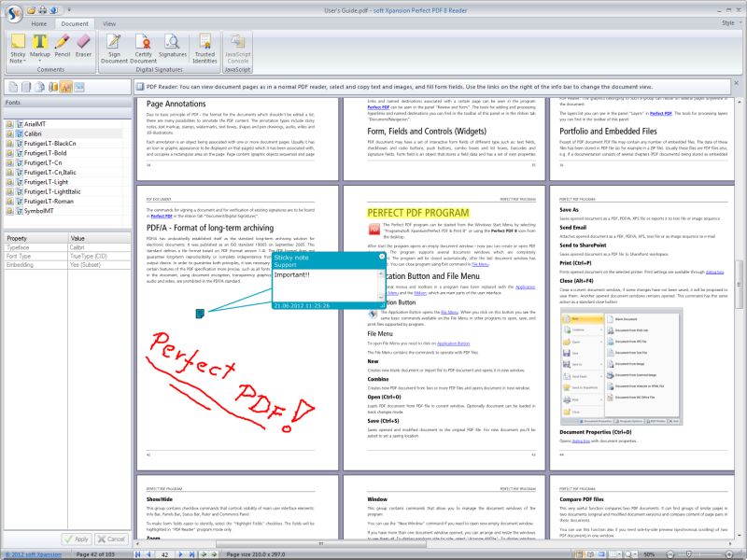Select the ArialMT font in the list
This screenshot has width=747, height=560.
click(35, 124)
